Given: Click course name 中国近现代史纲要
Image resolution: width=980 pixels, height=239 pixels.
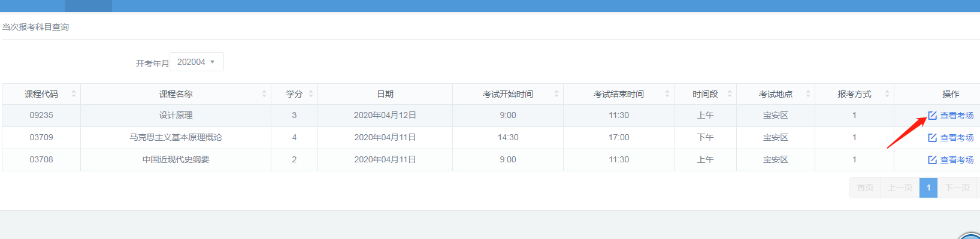Looking at the screenshot, I should pos(176,159).
